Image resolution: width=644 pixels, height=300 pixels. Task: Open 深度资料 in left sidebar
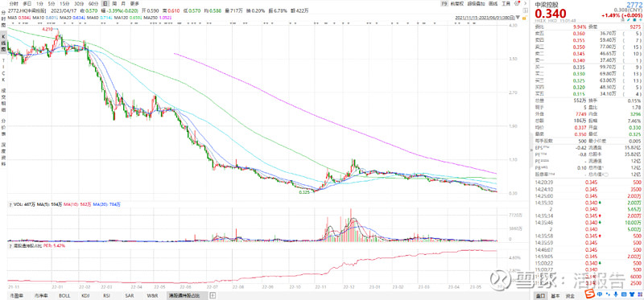pyautogui.click(x=3, y=154)
